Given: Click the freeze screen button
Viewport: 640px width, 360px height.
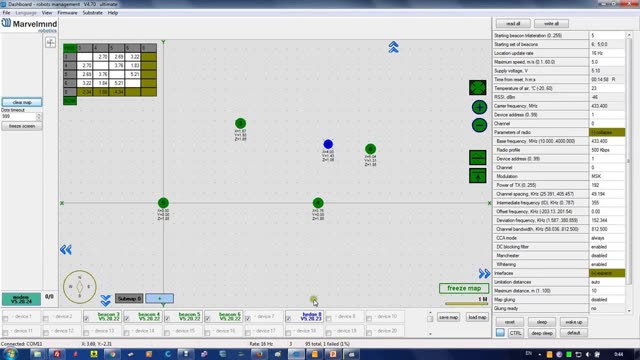Looking at the screenshot, I should (x=22, y=126).
